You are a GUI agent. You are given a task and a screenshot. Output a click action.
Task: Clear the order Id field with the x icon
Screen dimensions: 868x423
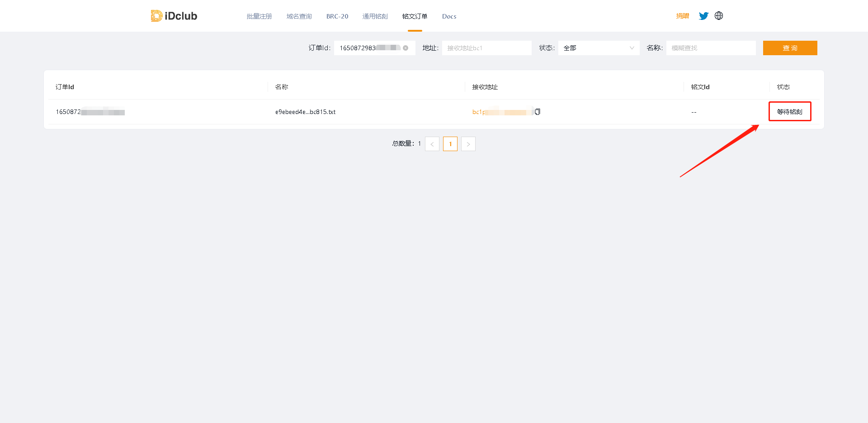point(406,48)
